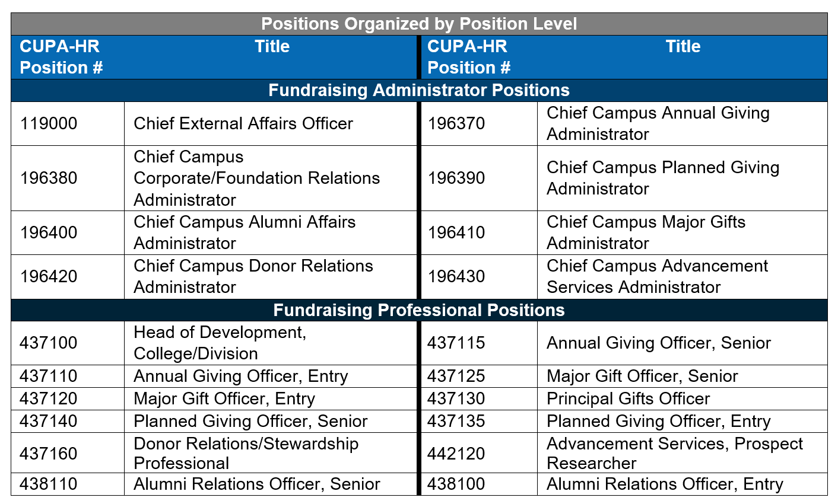Image resolution: width=838 pixels, height=504 pixels.
Task: Click position number 196430 cell
Action: 456,276
